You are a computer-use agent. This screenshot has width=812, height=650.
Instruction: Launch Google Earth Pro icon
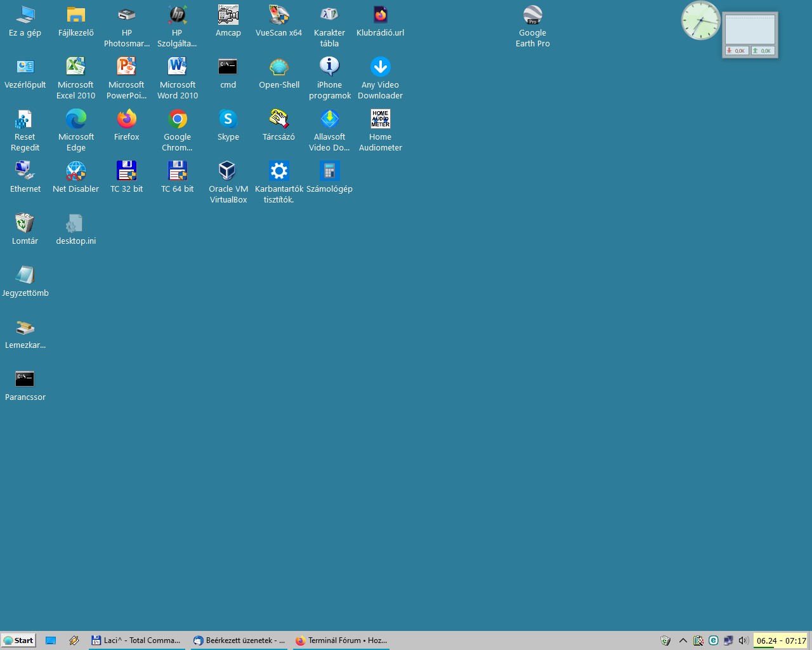pyautogui.click(x=533, y=27)
